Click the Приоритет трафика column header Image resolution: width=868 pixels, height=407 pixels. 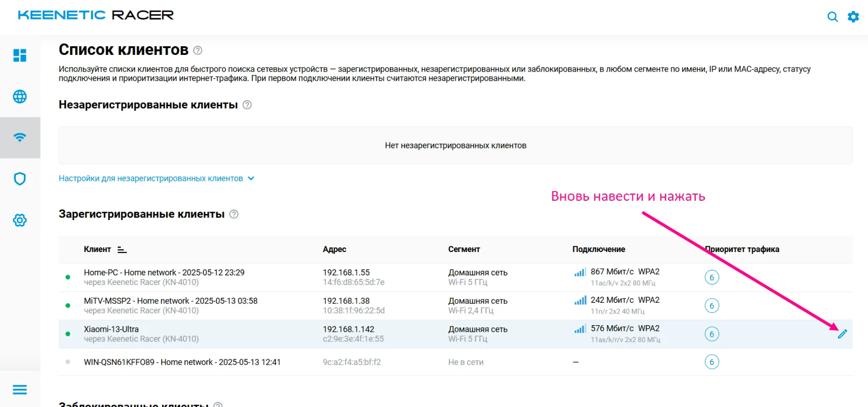point(742,249)
